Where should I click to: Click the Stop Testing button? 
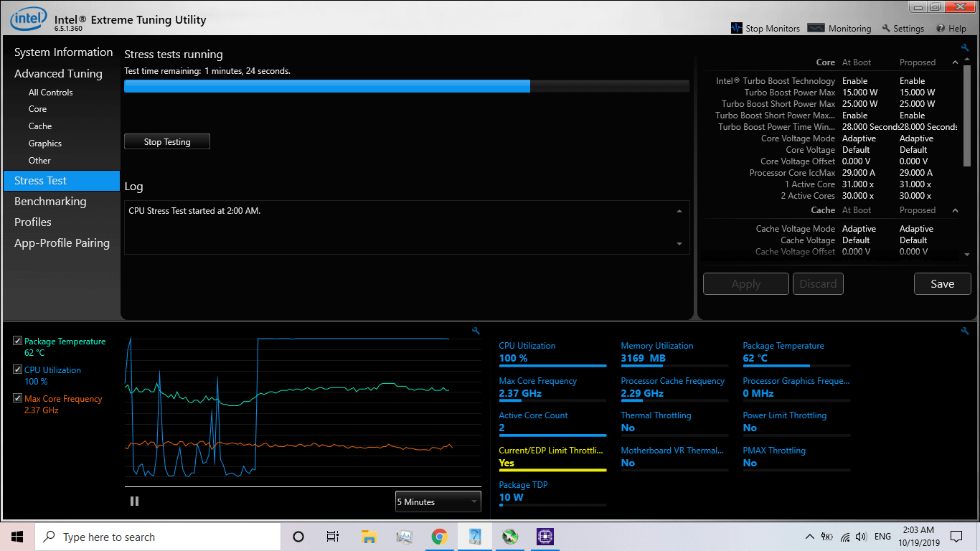click(167, 142)
